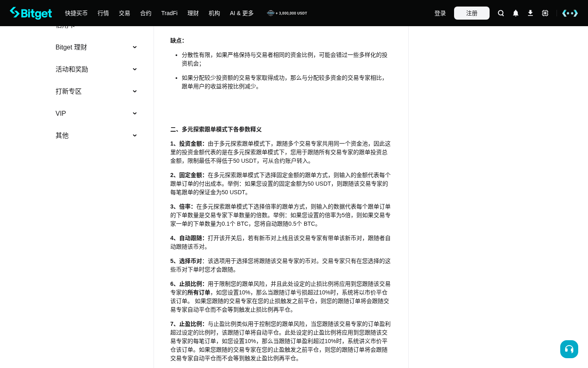The image size is (588, 368).
Task: Click the Bitget logo
Action: click(x=31, y=13)
